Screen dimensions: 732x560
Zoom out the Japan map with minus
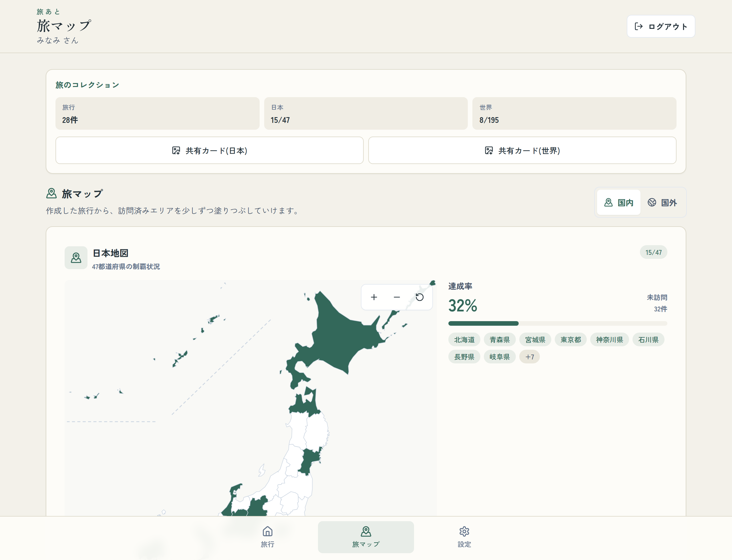(x=397, y=297)
